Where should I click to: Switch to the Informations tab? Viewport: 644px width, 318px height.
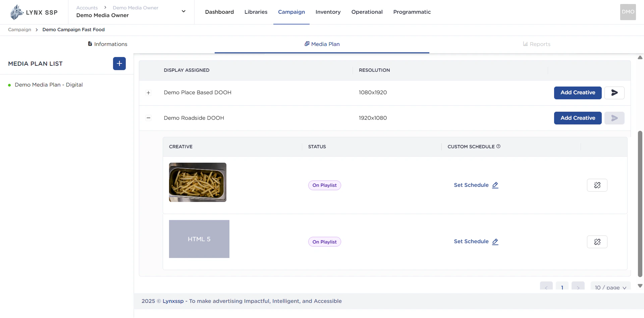[x=107, y=44]
